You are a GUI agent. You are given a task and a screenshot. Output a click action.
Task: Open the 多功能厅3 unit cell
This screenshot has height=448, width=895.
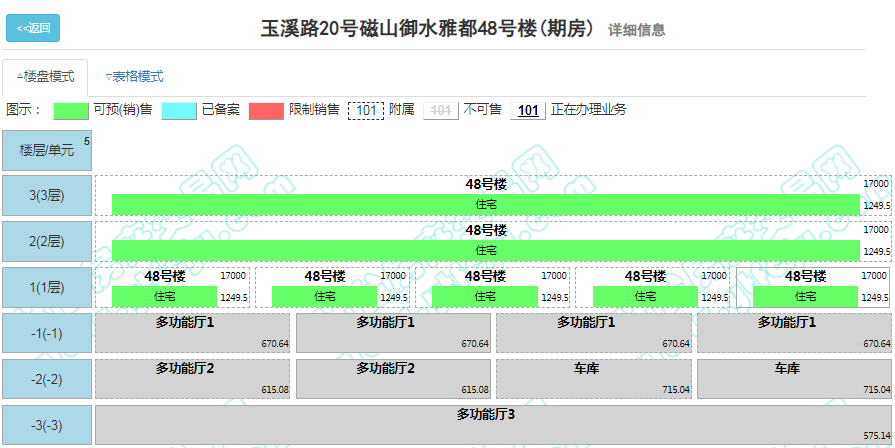pos(485,424)
